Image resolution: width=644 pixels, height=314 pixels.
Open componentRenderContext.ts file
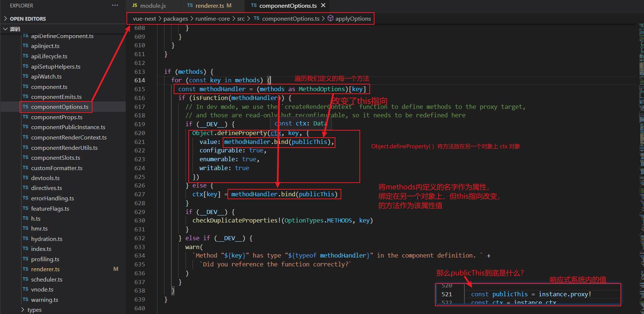(69, 137)
